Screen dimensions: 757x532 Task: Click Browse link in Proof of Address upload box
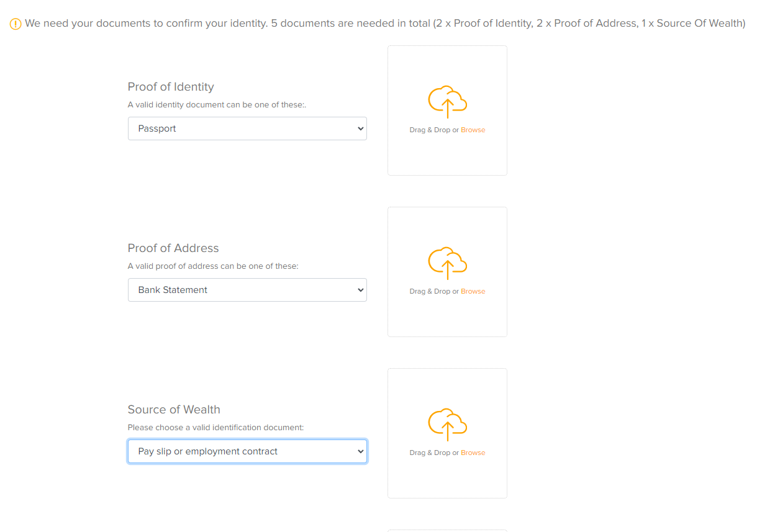click(473, 291)
